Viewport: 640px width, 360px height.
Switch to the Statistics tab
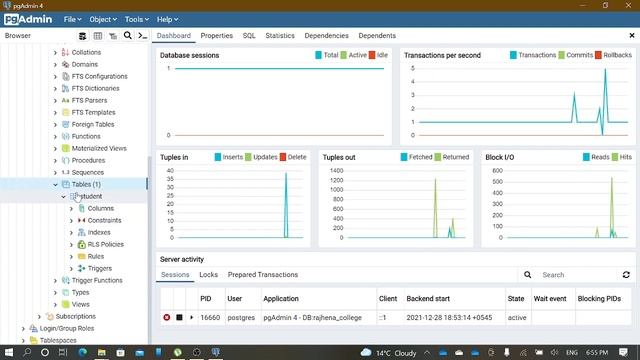(280, 36)
